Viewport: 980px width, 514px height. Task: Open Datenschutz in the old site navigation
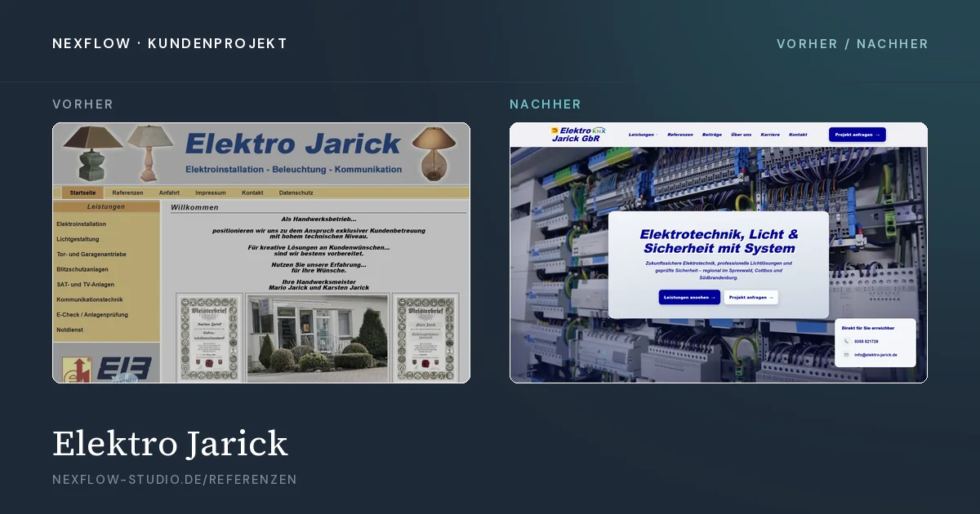click(296, 193)
